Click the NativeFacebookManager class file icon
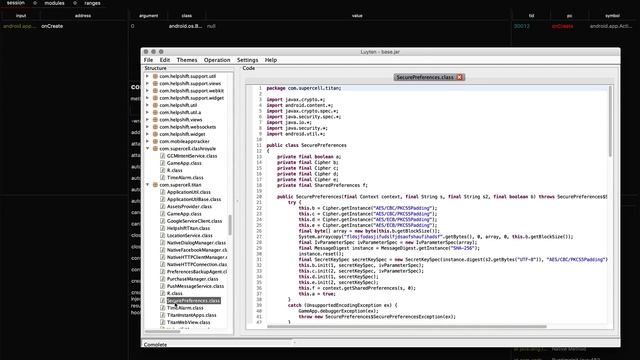 [162, 250]
